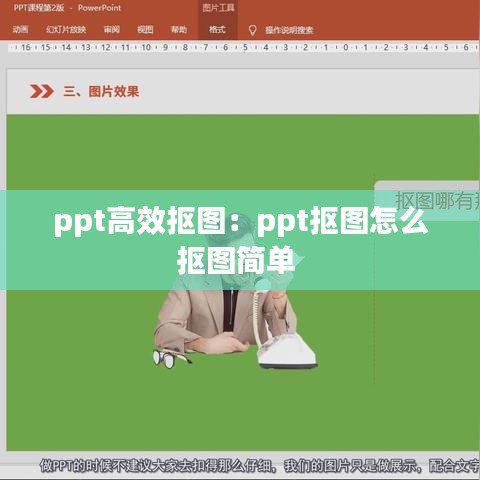
Task: Open the 帮助 tab
Action: 179,30
